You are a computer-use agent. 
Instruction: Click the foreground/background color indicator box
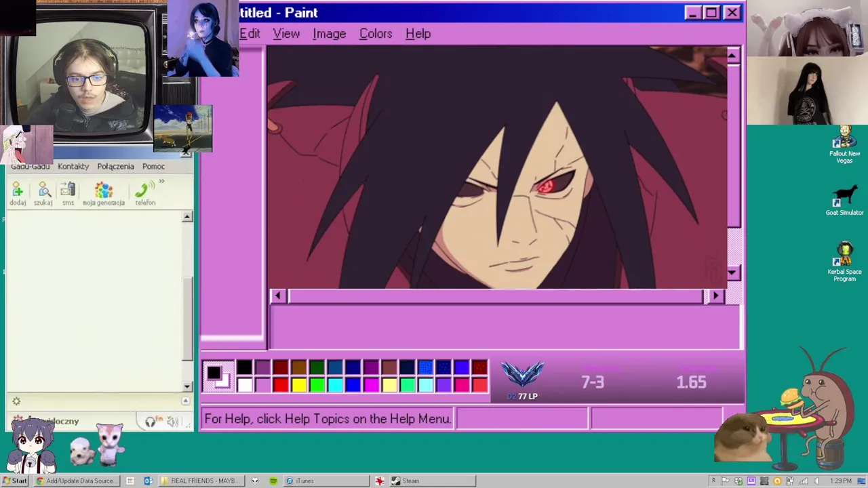(x=217, y=376)
